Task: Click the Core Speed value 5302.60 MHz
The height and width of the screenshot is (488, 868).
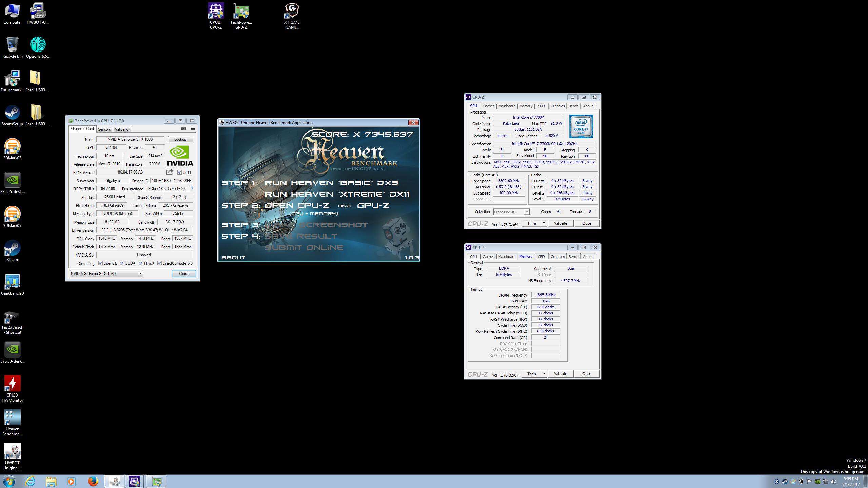Action: [509, 181]
